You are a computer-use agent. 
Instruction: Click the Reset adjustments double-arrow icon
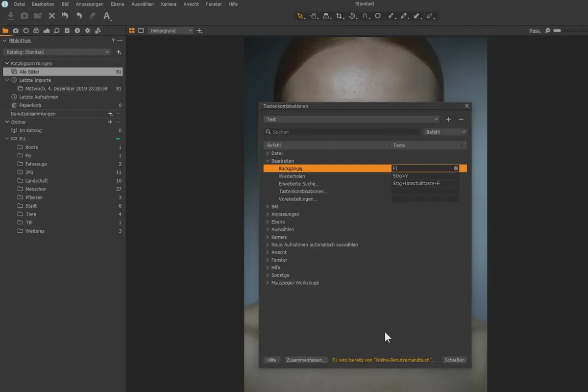click(65, 16)
